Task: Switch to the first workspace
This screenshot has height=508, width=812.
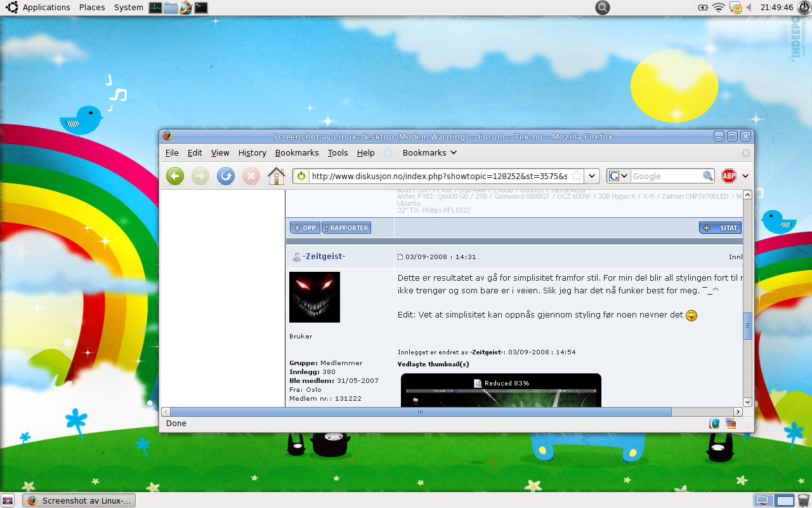Action: 763,500
